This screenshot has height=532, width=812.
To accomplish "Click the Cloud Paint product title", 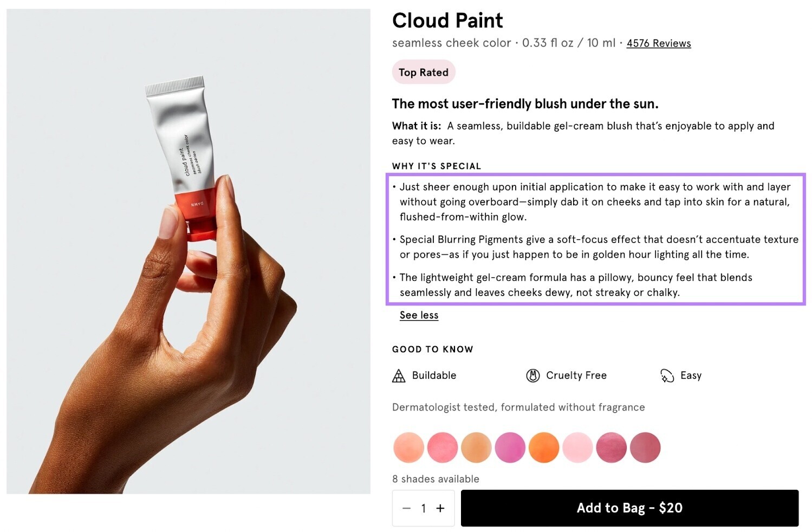I will (447, 21).
